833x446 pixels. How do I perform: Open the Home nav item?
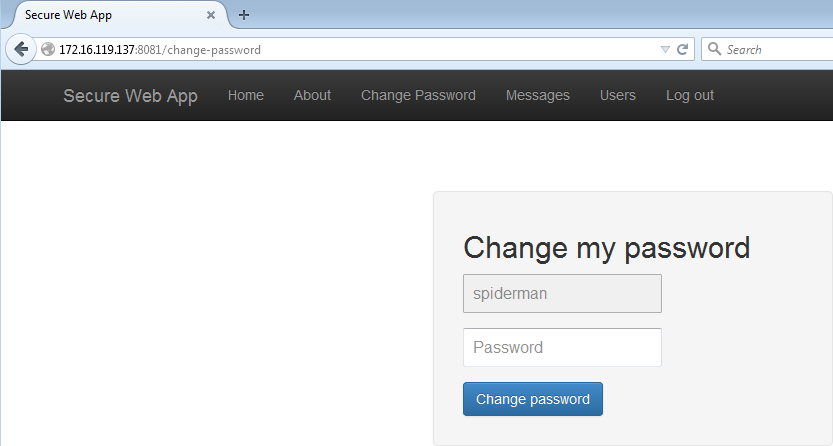(x=245, y=96)
